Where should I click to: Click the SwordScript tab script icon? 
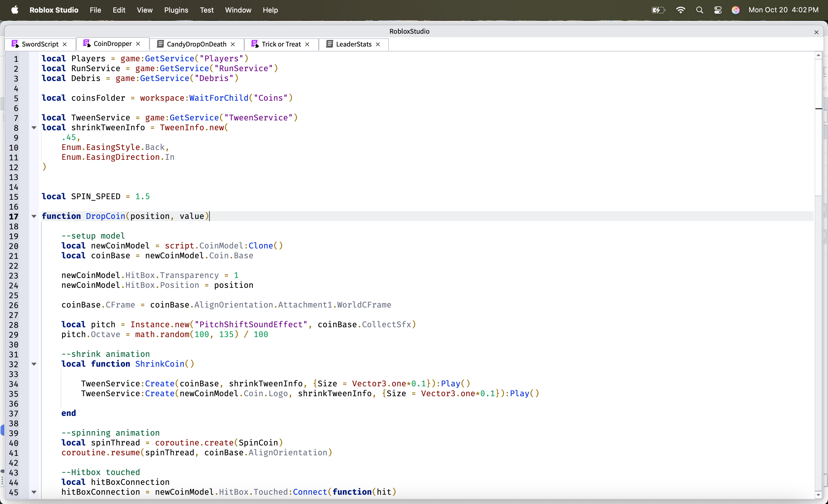(x=15, y=44)
